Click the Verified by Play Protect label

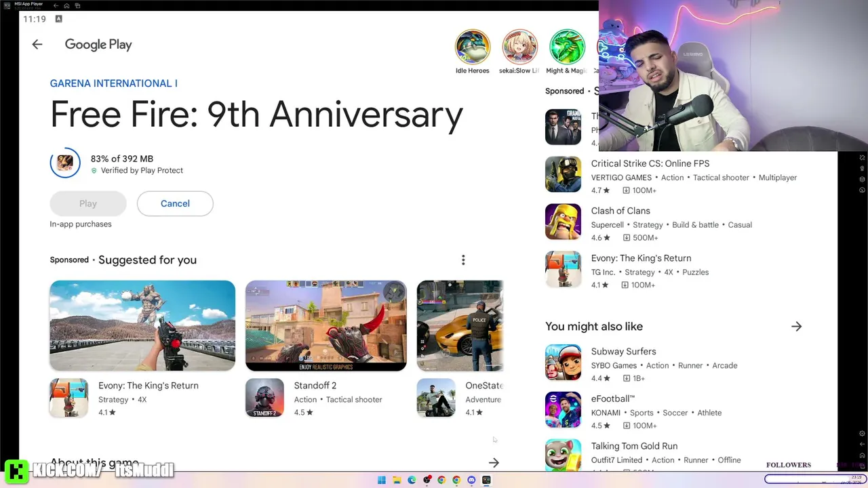pos(142,171)
